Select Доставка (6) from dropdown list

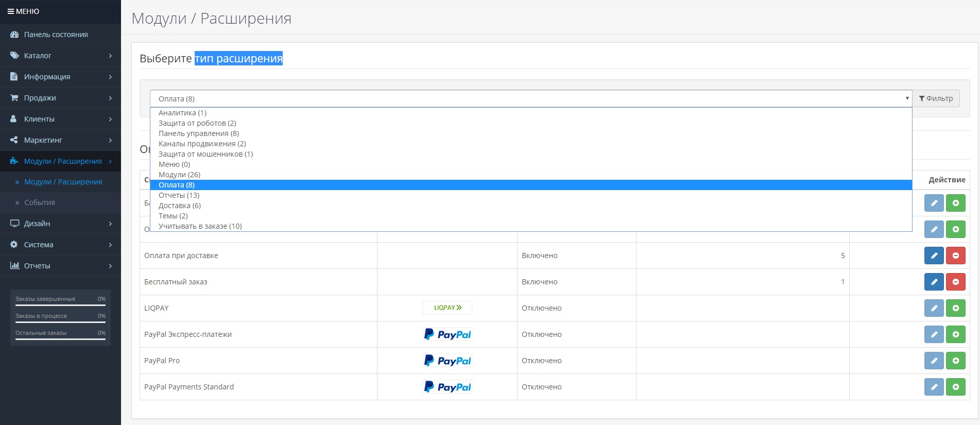click(180, 206)
